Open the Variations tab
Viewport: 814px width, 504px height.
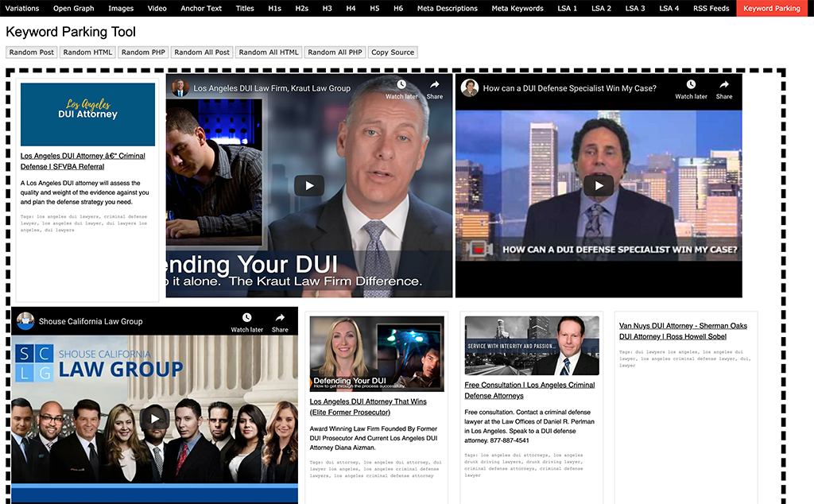pyautogui.click(x=22, y=8)
